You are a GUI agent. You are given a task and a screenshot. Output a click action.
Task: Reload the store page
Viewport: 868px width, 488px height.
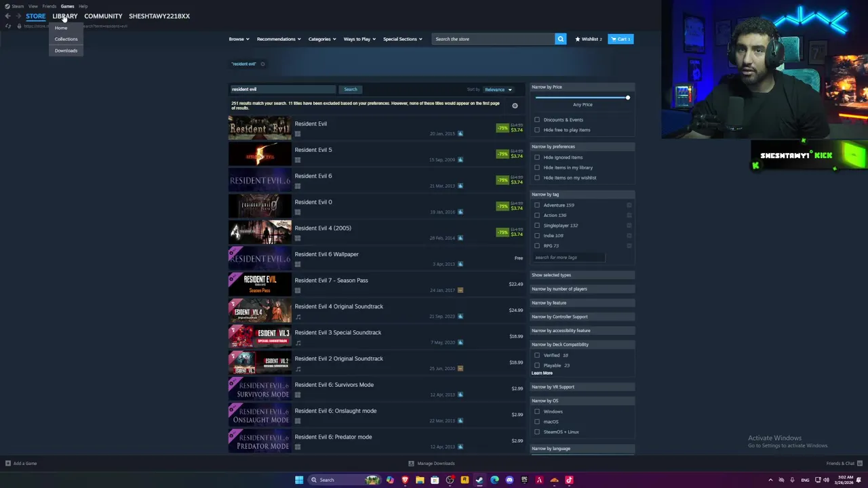click(x=8, y=26)
